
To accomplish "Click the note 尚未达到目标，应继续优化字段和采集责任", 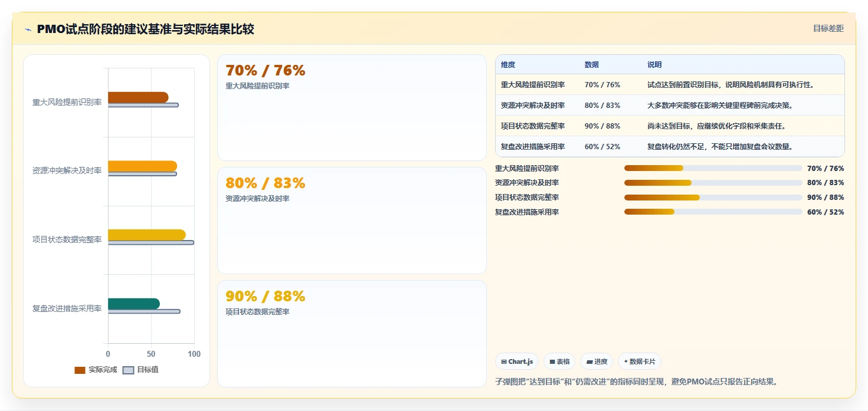I will [716, 126].
